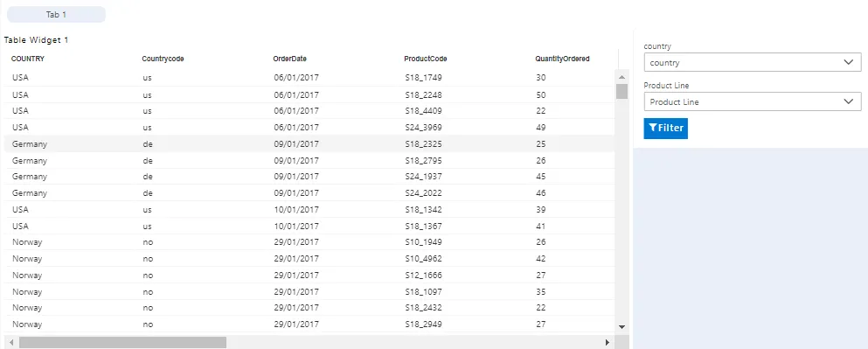Click the QuantityOrdered column header
This screenshot has width=868, height=349.
click(562, 59)
